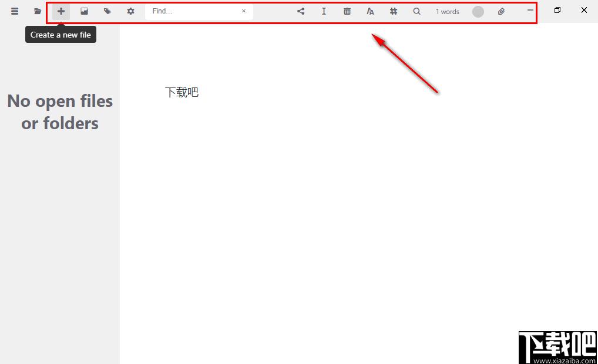The width and height of the screenshot is (598, 364).
Task: Open preferences via gear icon
Action: [130, 11]
